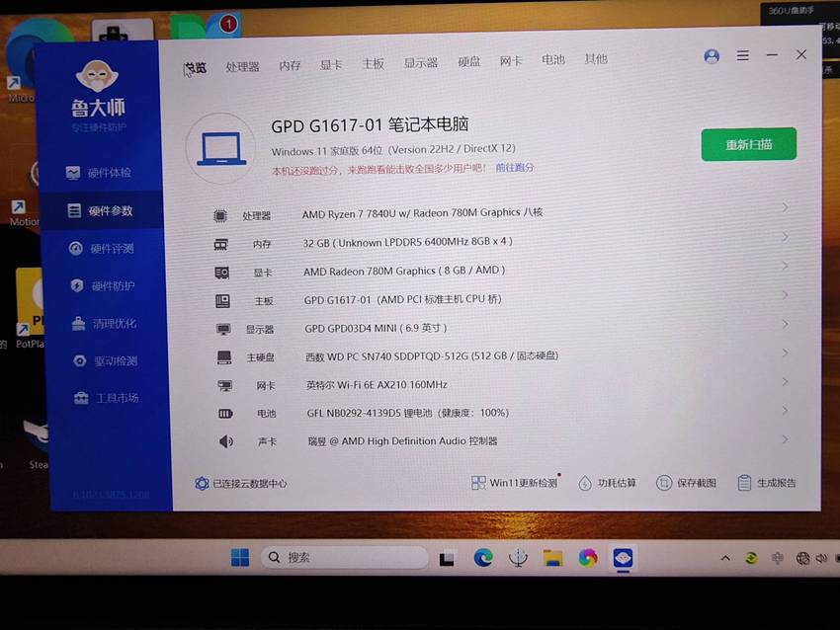This screenshot has width=840, height=630.
Task: Click the 已连接云数据中心 status
Action: tap(240, 483)
